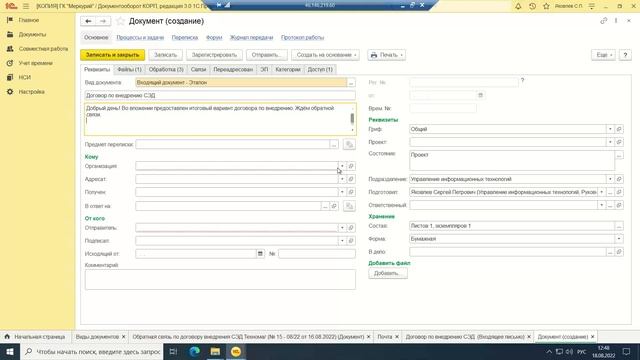The width and height of the screenshot is (640, 360).
Task: Click the forward navigation arrow
Action: click(x=103, y=21)
